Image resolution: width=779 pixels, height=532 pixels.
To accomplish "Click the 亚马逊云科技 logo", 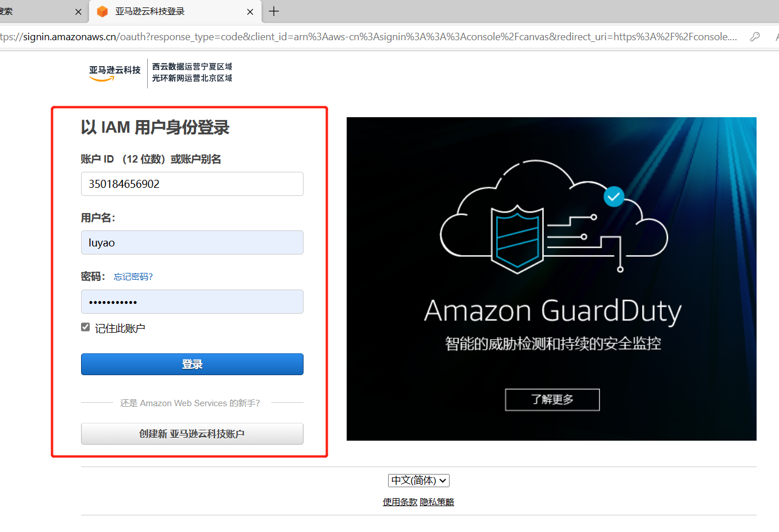I will pyautogui.click(x=114, y=73).
